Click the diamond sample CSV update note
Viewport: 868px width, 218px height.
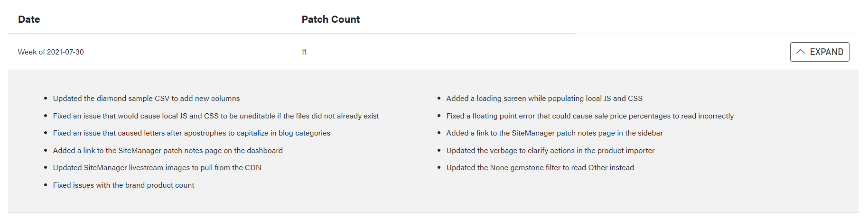coord(146,99)
